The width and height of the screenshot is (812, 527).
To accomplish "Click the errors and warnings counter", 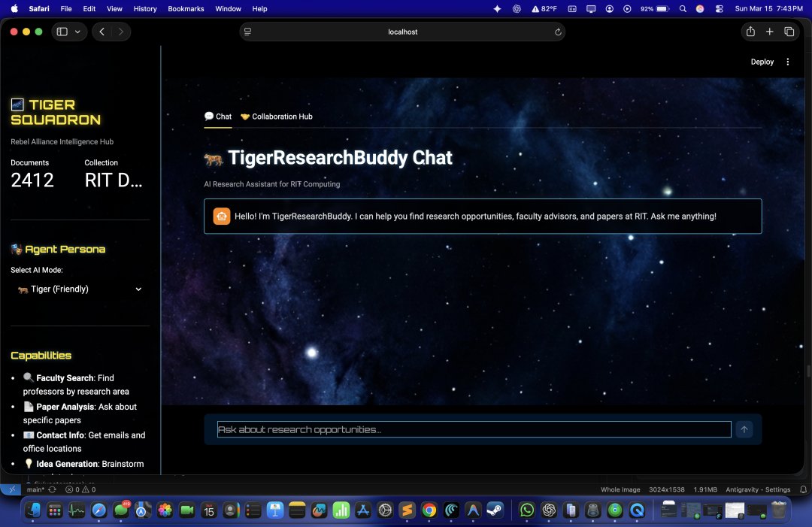I will 80,489.
